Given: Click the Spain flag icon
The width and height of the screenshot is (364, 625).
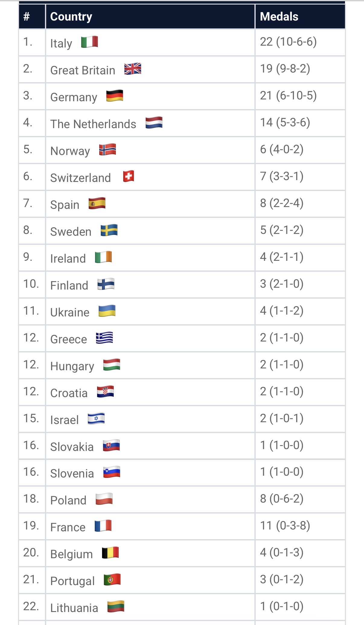Looking at the screenshot, I should (97, 203).
